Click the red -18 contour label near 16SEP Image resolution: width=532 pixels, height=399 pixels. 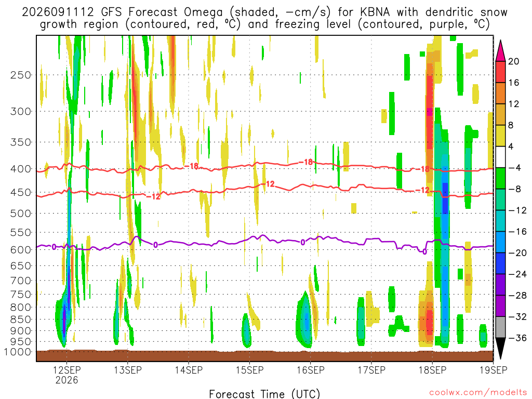click(x=305, y=162)
